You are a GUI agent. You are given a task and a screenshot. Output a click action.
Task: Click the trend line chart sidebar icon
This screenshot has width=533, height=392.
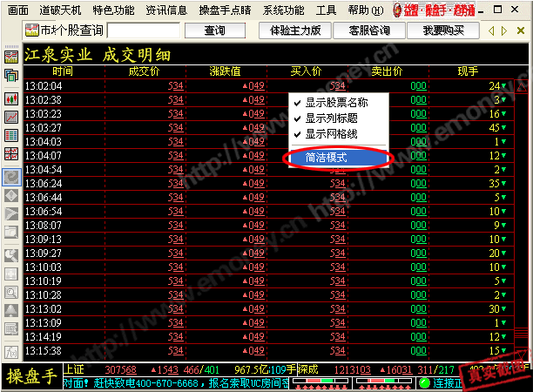pos(12,116)
